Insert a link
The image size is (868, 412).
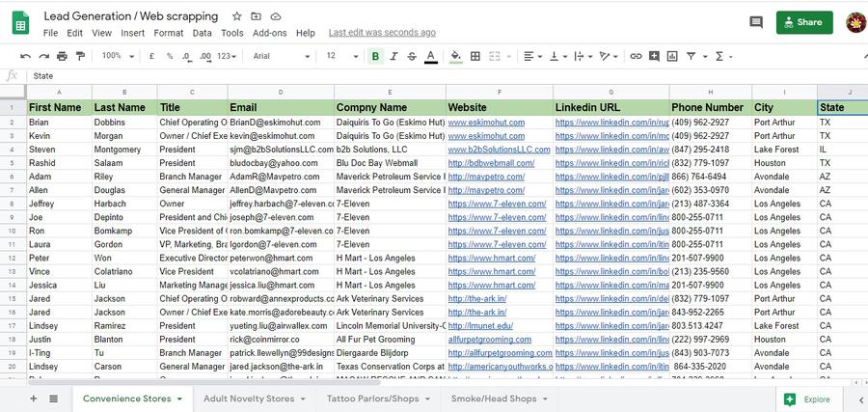(637, 56)
